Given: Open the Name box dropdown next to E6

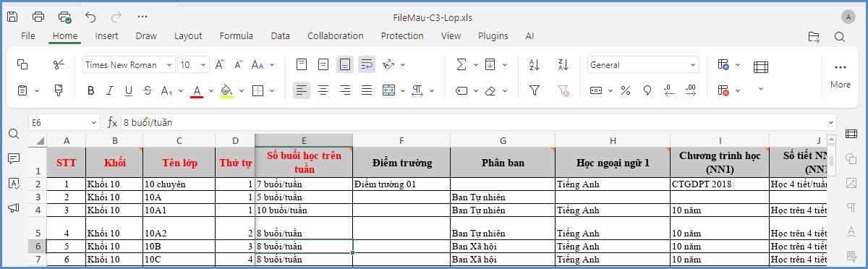Looking at the screenshot, I should (x=94, y=123).
